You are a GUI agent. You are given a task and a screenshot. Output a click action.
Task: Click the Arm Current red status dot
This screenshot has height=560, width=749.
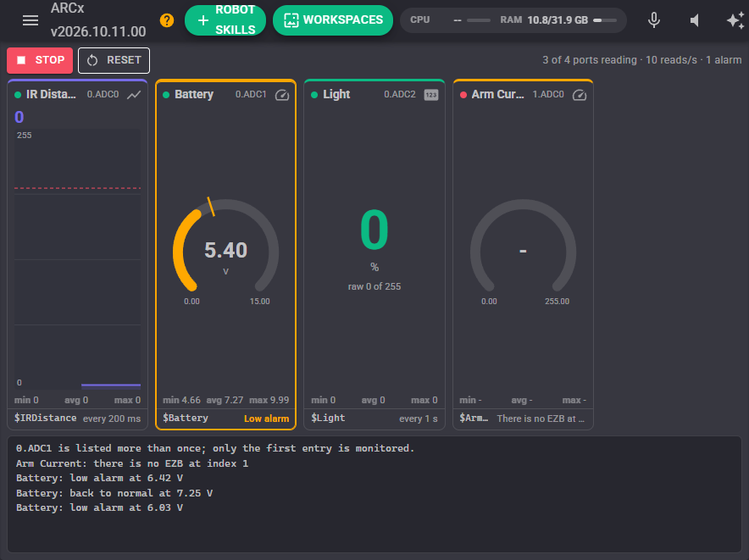(463, 95)
